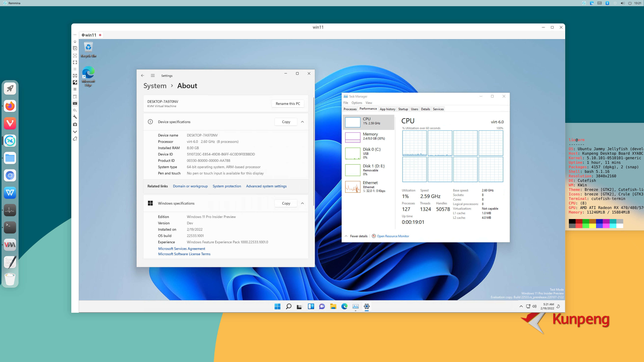Open Advanced system settings link
644x362 pixels.
[x=266, y=186]
